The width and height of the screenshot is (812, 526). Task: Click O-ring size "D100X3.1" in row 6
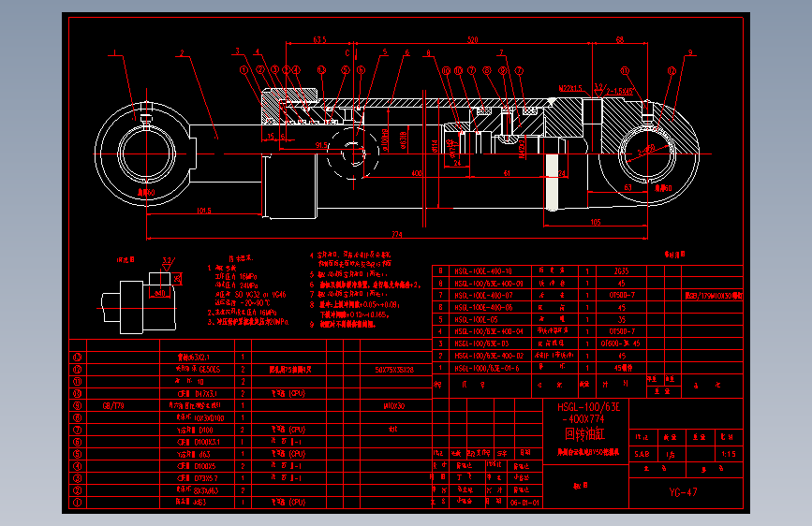(x=207, y=442)
